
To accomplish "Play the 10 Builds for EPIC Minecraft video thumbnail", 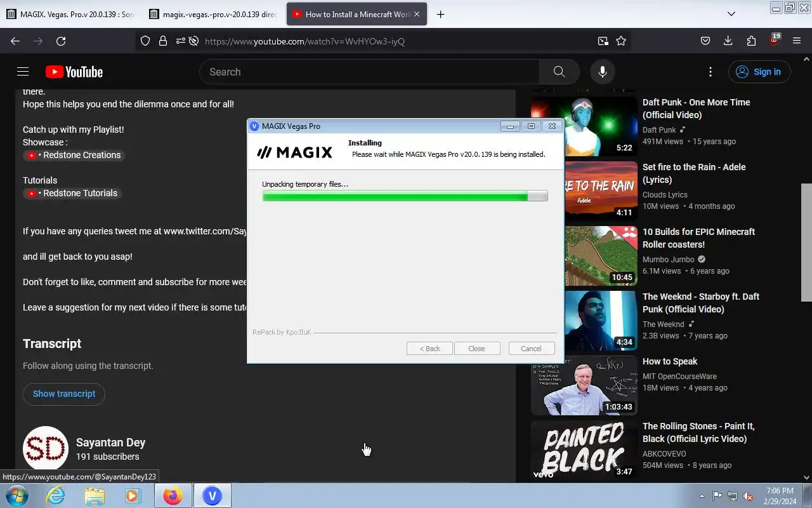I will (584, 256).
